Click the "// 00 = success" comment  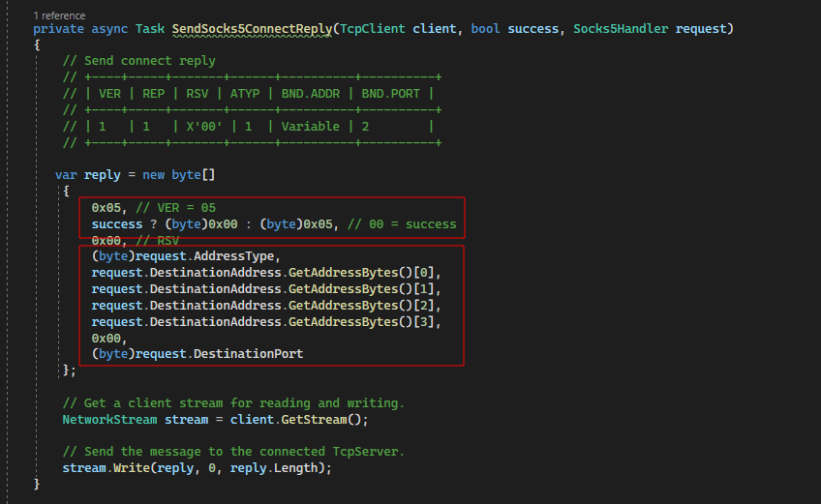(404, 224)
